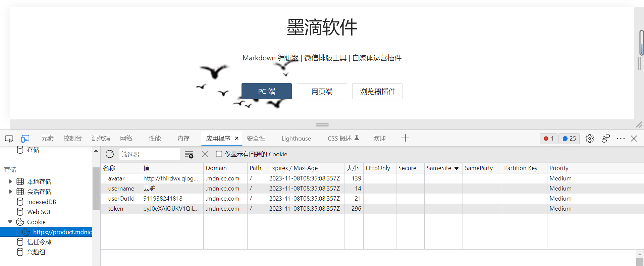The height and width of the screenshot is (266, 644).
Task: Click the page's vertical scrollbar thumb
Action: coord(641,43)
